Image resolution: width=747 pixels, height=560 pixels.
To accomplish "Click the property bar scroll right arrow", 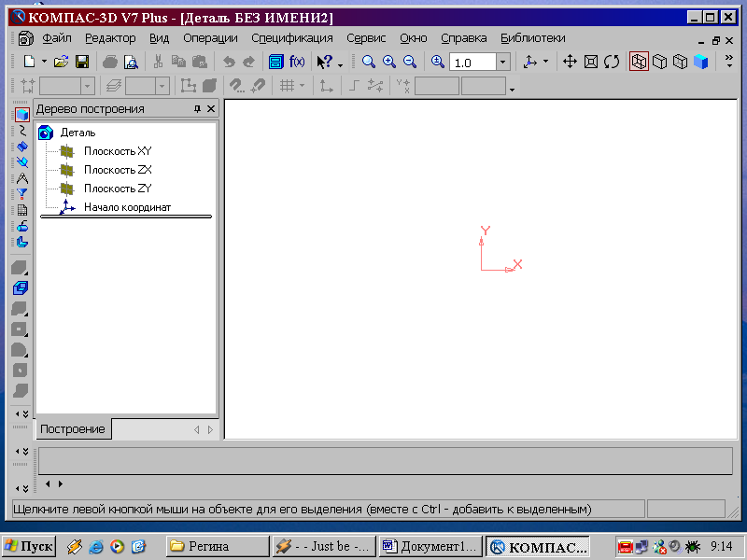I will point(61,483).
